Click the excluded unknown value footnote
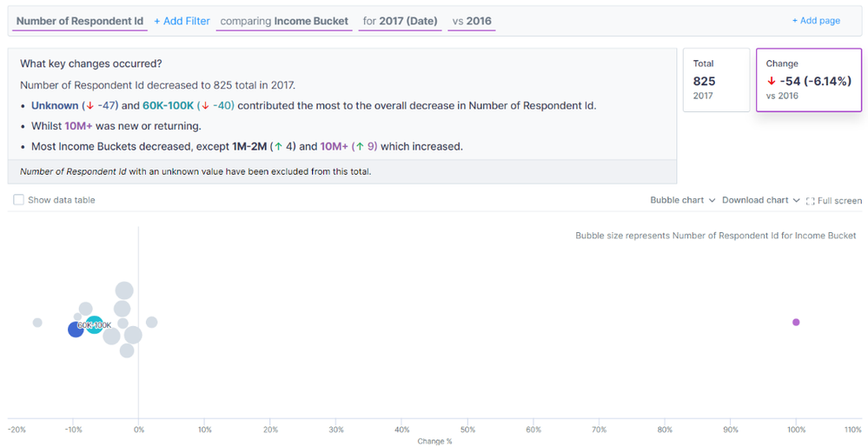Viewport: 868px width, 447px height. tap(195, 171)
